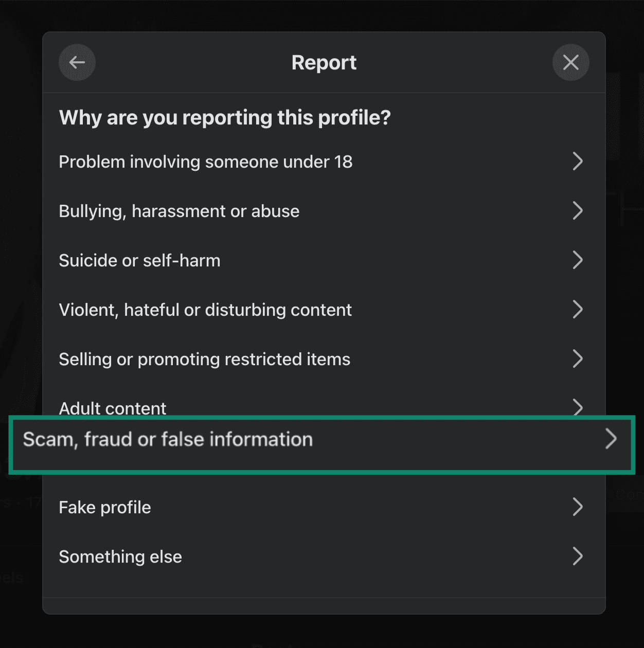Choose 'Violent, hateful or disturbing content'
The image size is (644, 648).
(205, 310)
